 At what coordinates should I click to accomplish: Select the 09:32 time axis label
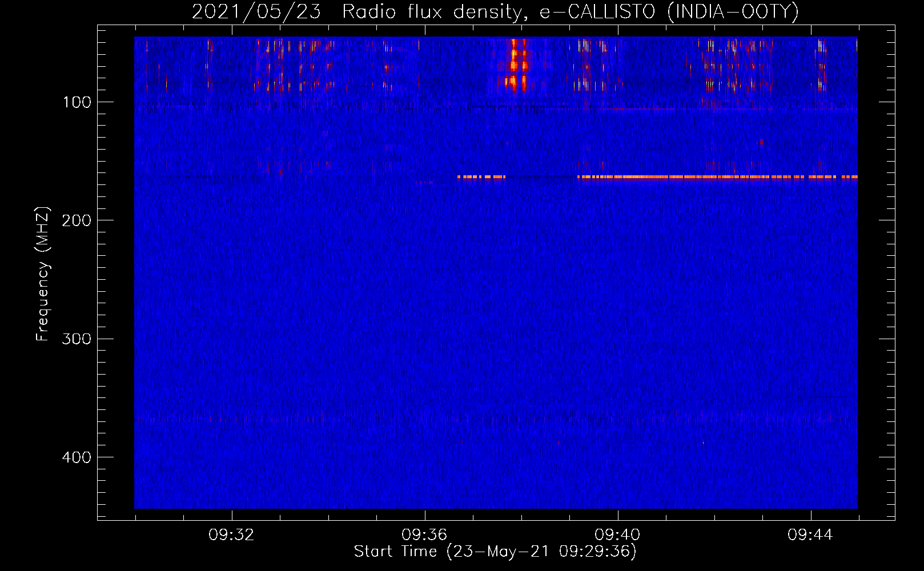tap(231, 535)
